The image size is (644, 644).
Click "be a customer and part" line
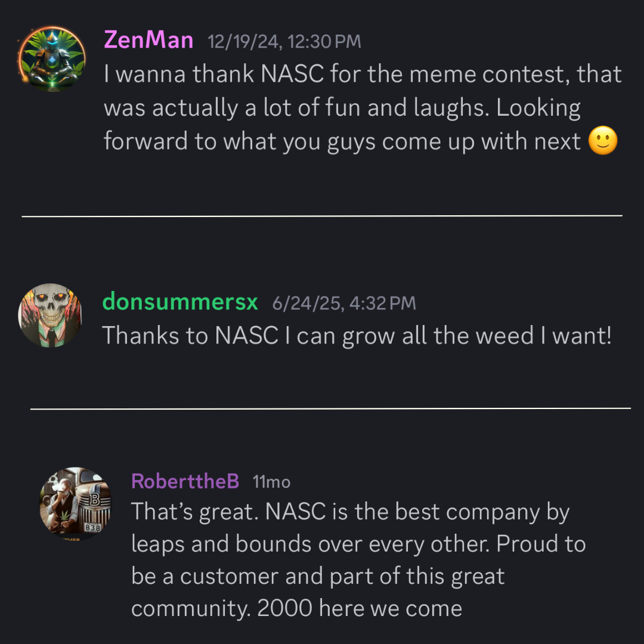pos(318,576)
